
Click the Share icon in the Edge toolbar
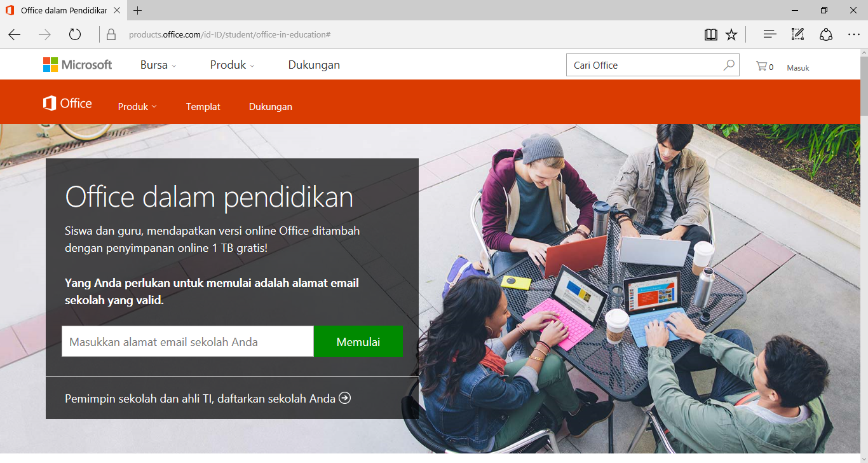coord(826,34)
